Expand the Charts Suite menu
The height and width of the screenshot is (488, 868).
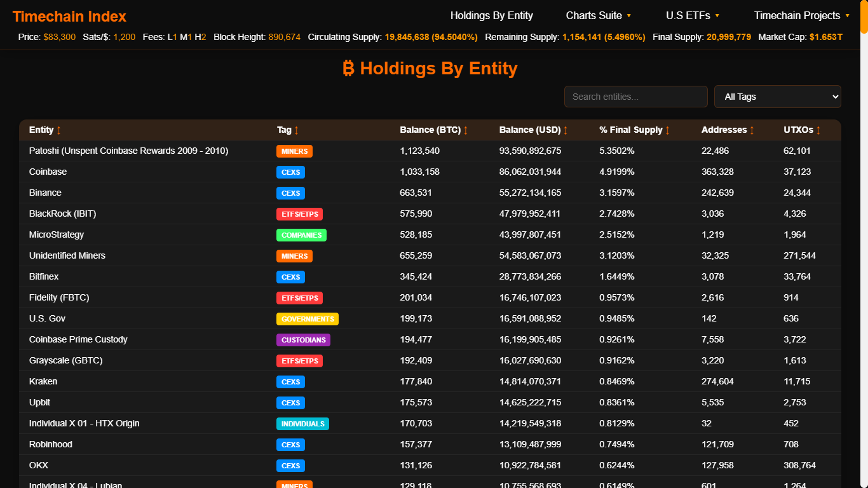[599, 16]
